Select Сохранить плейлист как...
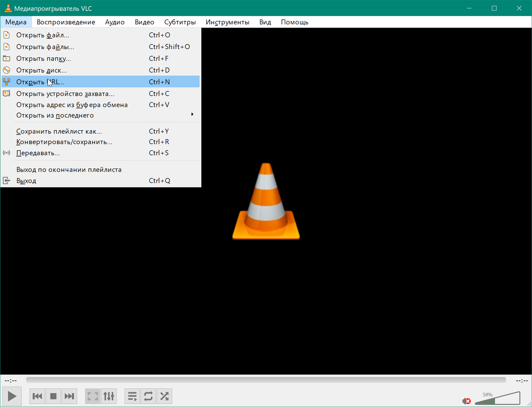The image size is (532, 407). [x=100, y=131]
